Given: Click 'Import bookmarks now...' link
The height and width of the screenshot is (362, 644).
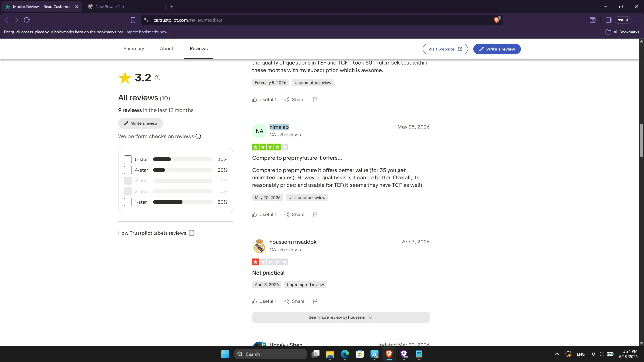Looking at the screenshot, I should pyautogui.click(x=148, y=32).
